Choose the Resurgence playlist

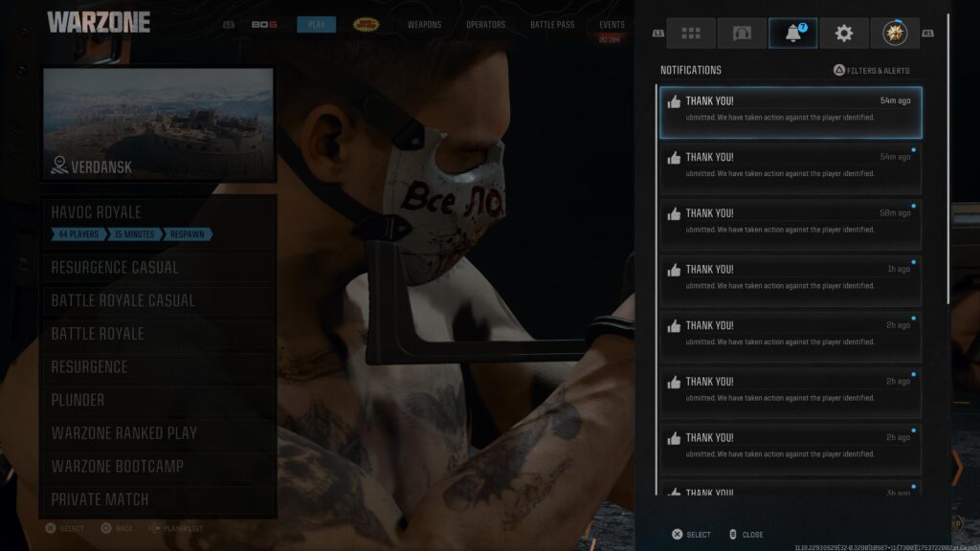tap(159, 366)
